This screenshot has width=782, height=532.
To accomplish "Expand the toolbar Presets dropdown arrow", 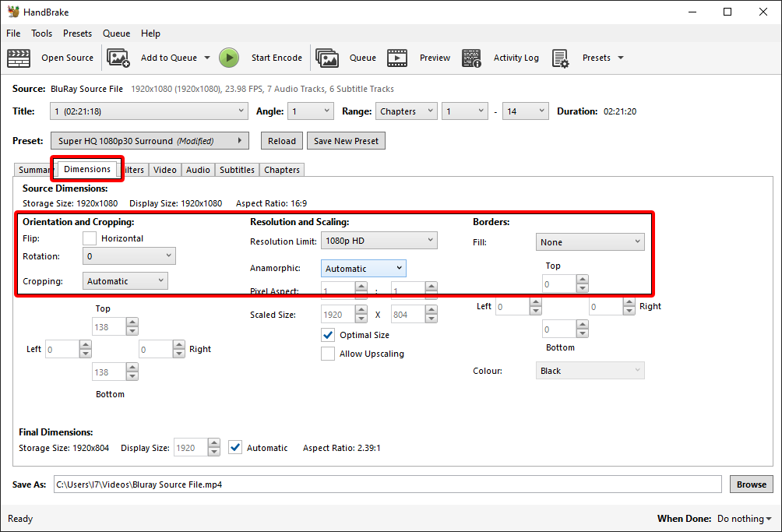I will point(621,58).
